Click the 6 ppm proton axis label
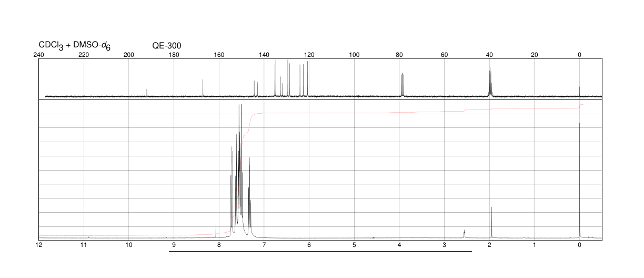The width and height of the screenshot is (644, 278). pyautogui.click(x=309, y=245)
